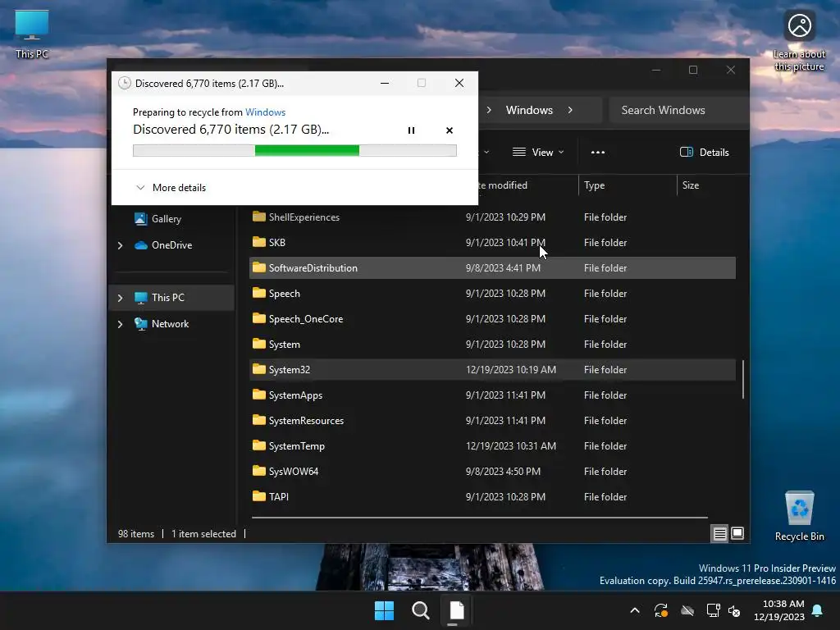Select the System32 folder icon

(259, 369)
